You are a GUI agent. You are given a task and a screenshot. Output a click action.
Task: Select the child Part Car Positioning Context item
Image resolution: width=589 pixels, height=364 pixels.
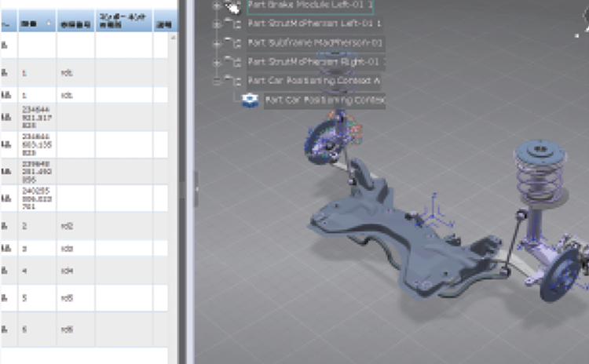pyautogui.click(x=324, y=100)
